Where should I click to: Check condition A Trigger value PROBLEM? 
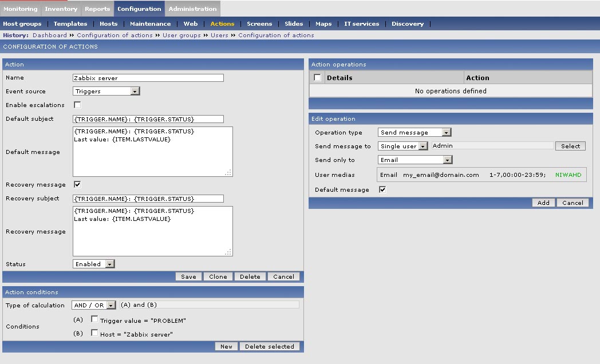point(94,319)
